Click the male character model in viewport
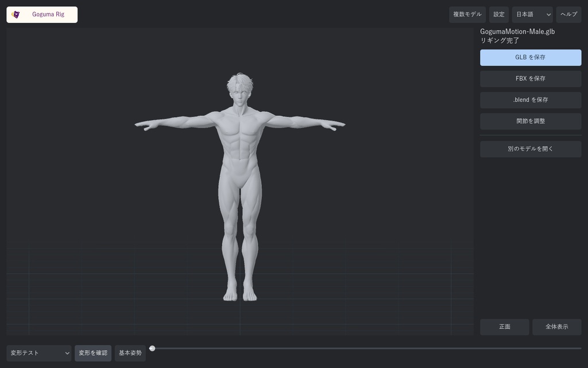This screenshot has width=588, height=368. click(x=240, y=187)
